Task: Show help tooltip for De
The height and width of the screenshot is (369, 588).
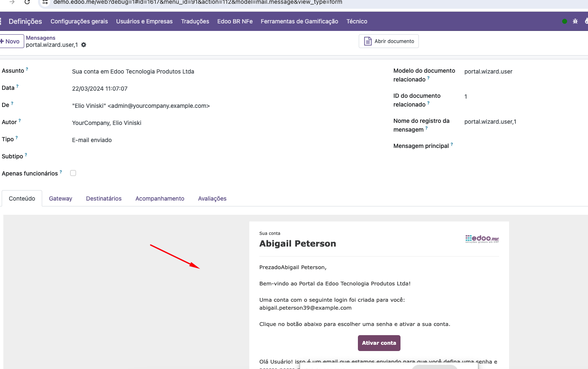Action: coord(12,103)
